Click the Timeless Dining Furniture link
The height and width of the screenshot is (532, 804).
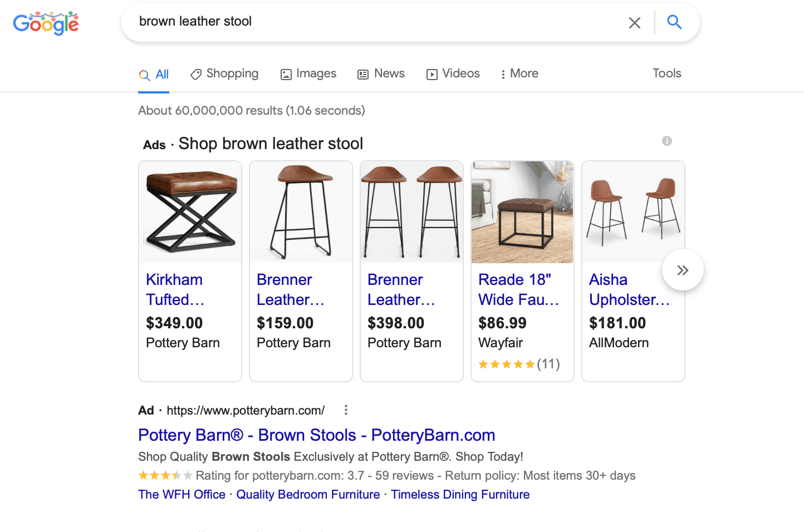(x=460, y=495)
